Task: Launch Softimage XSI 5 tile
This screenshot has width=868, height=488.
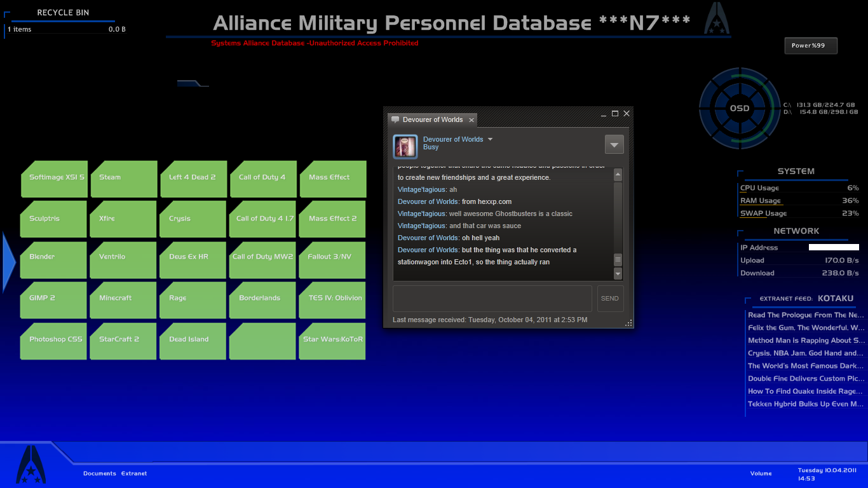Action: (x=53, y=179)
